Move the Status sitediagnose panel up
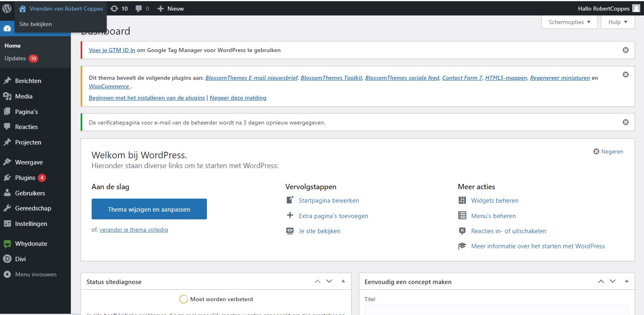The width and height of the screenshot is (644, 315). 317,281
